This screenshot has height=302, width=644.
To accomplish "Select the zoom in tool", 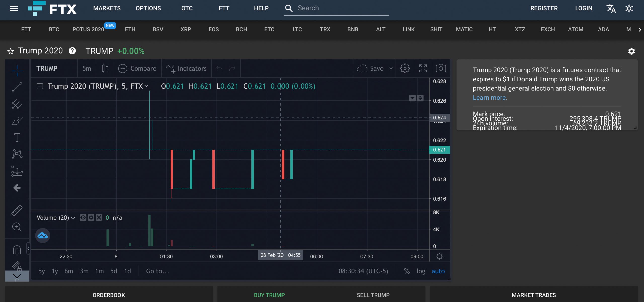I will 17,227.
